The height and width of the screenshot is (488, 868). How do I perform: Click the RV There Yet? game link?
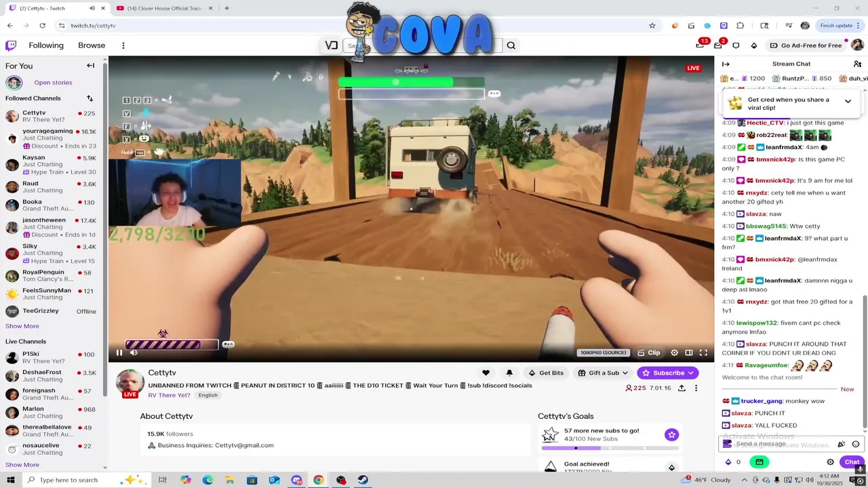pyautogui.click(x=170, y=395)
